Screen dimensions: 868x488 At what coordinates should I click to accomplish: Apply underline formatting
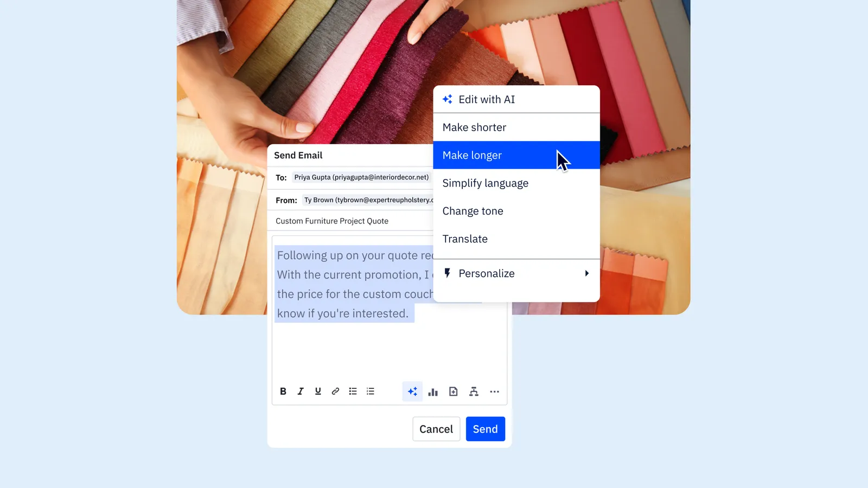coord(317,391)
